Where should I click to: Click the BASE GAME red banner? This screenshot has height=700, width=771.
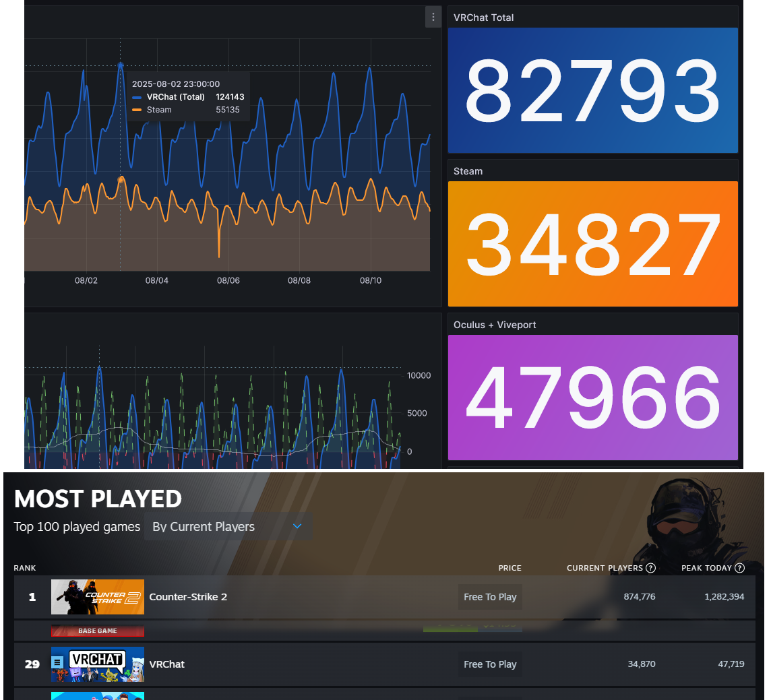pyautogui.click(x=98, y=631)
